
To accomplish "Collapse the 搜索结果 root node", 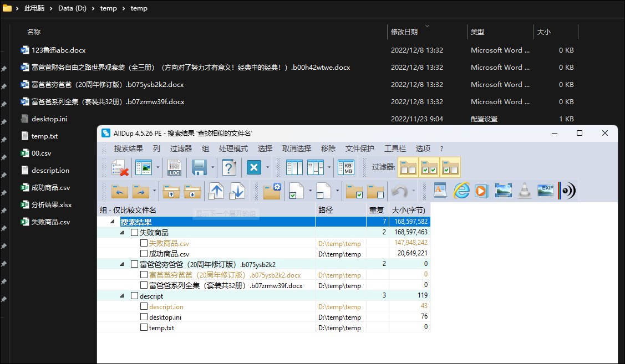I will pos(113,222).
